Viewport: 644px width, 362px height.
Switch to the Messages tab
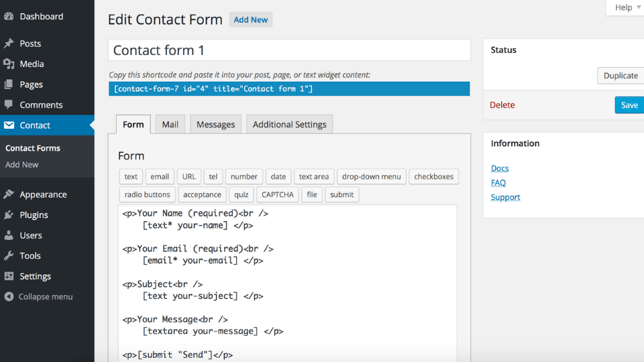click(x=215, y=125)
